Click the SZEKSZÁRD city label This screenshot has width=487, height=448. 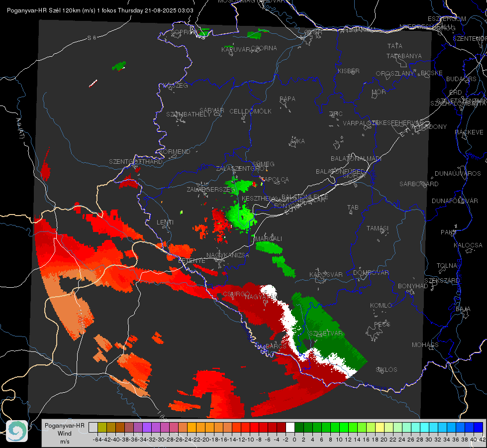(442, 281)
